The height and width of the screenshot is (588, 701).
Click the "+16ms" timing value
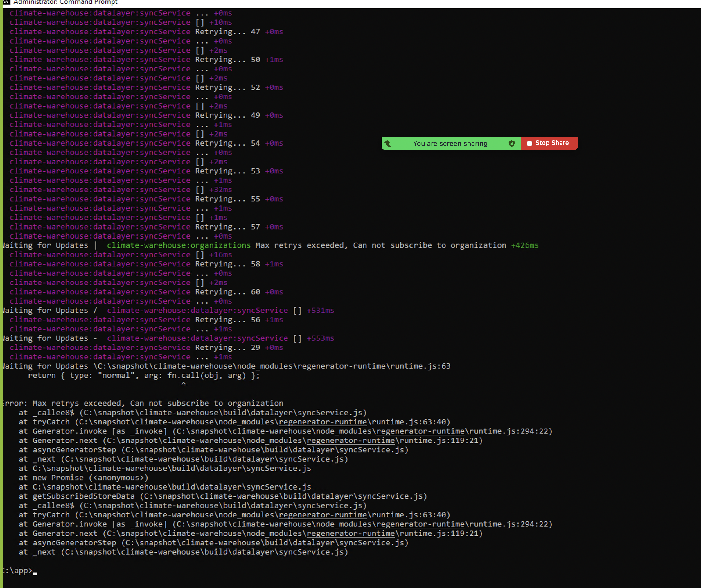coord(221,255)
